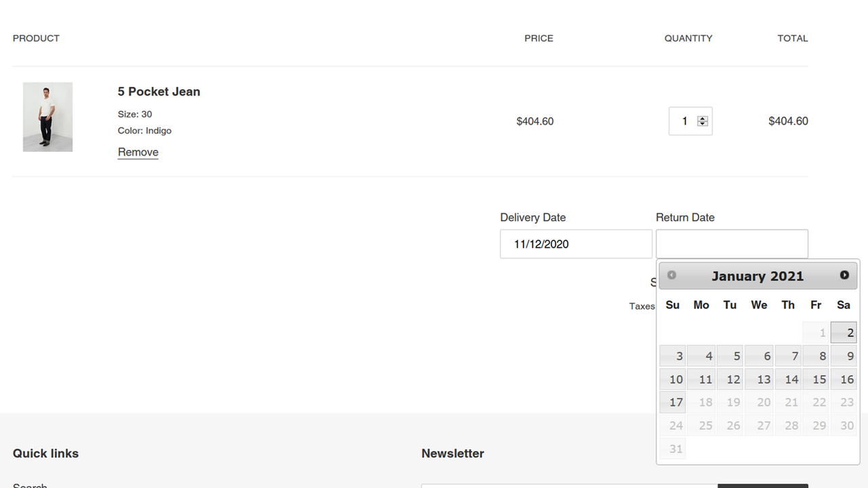The height and width of the screenshot is (488, 868).
Task: Click the next month arrow to show February
Action: click(x=844, y=275)
